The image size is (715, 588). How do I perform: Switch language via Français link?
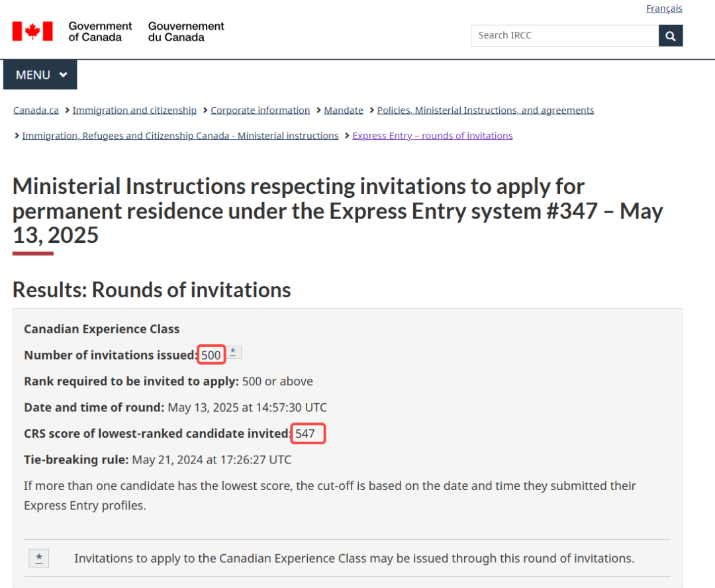(664, 9)
